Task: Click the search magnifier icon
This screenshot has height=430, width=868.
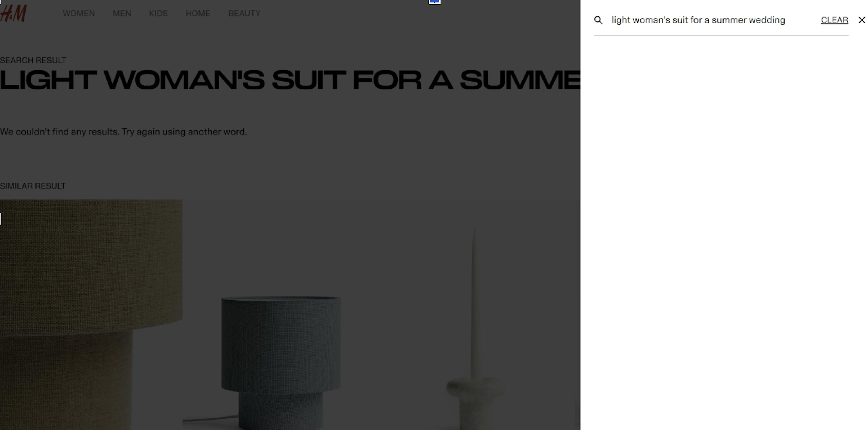Action: click(598, 20)
